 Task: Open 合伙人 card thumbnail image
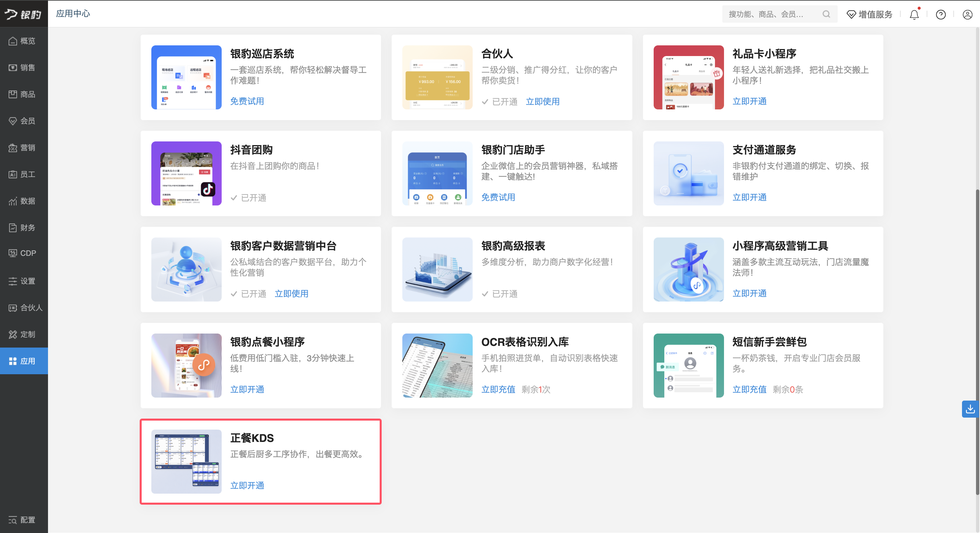[437, 77]
